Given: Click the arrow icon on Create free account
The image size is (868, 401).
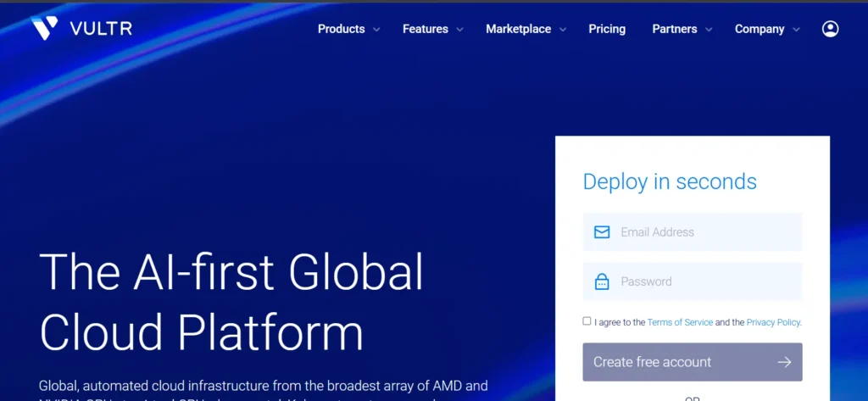Looking at the screenshot, I should [x=784, y=362].
